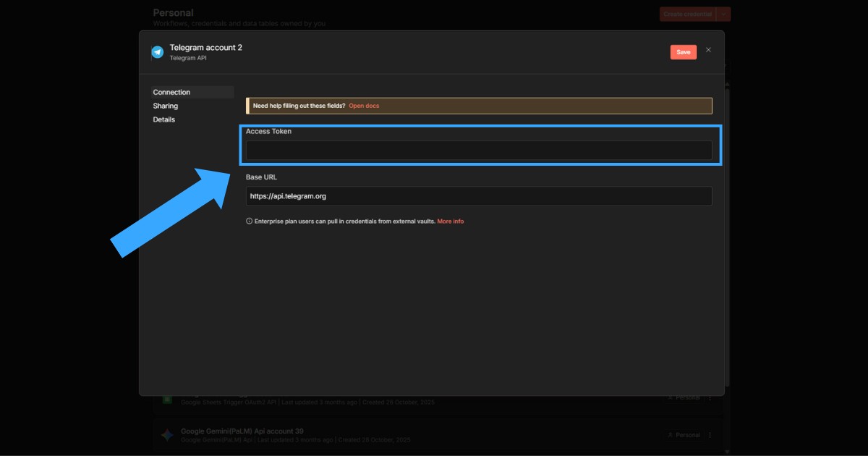The image size is (868, 456).
Task: Click the Access Token input field
Action: click(479, 151)
